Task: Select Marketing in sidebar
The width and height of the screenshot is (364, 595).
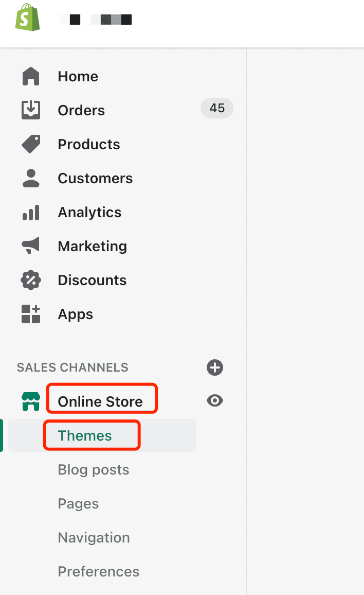Action: click(x=92, y=246)
